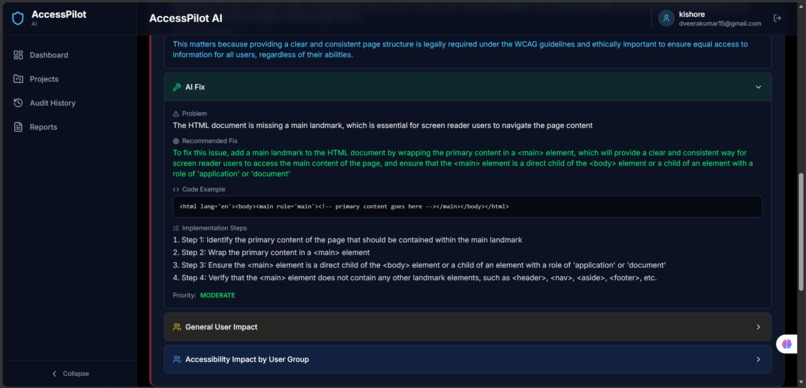Viewport: 806px width, 388px height.
Task: Click the 'Problem' label
Action: tap(194, 114)
